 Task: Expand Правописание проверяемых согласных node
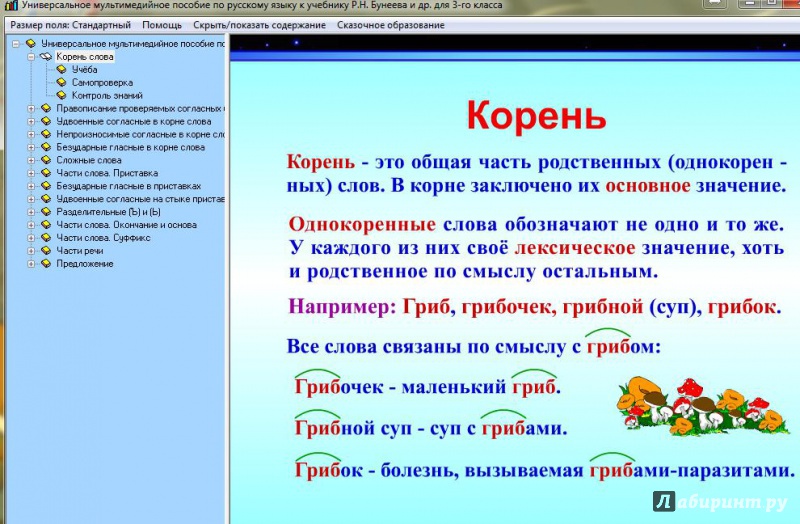pos(31,109)
